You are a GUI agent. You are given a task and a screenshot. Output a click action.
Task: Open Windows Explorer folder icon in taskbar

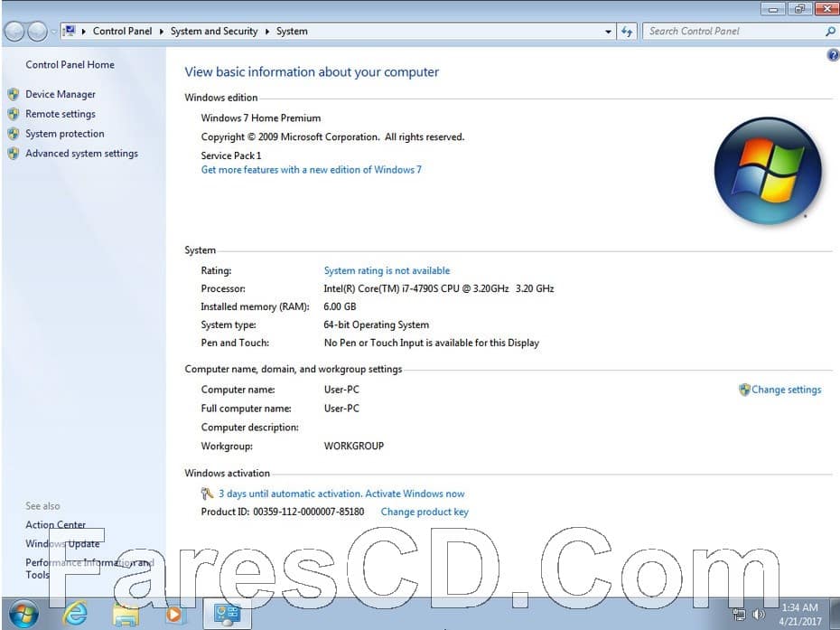(x=126, y=614)
